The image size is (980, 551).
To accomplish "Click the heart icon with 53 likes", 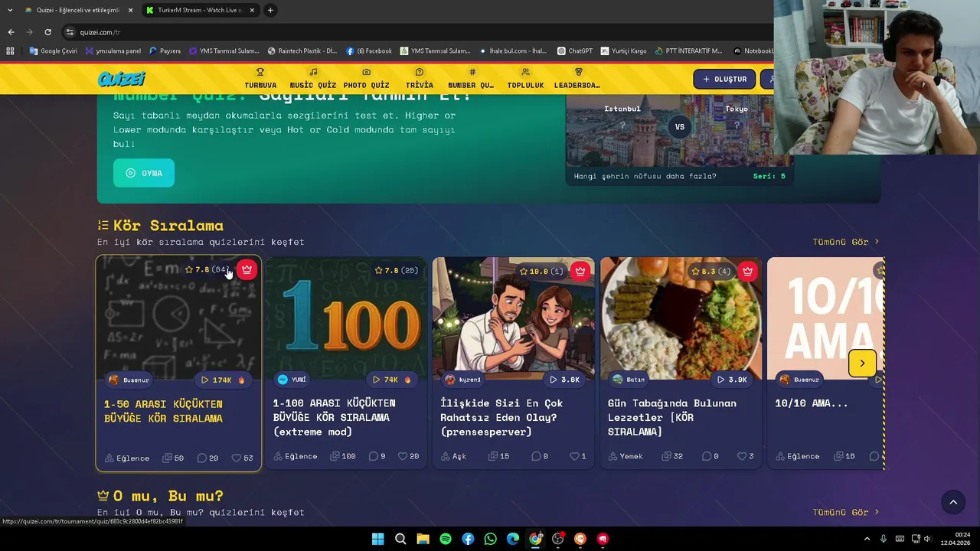I will [236, 458].
